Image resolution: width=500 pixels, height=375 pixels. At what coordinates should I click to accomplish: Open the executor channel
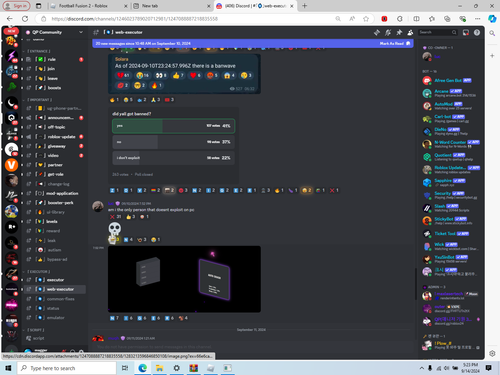point(54,280)
